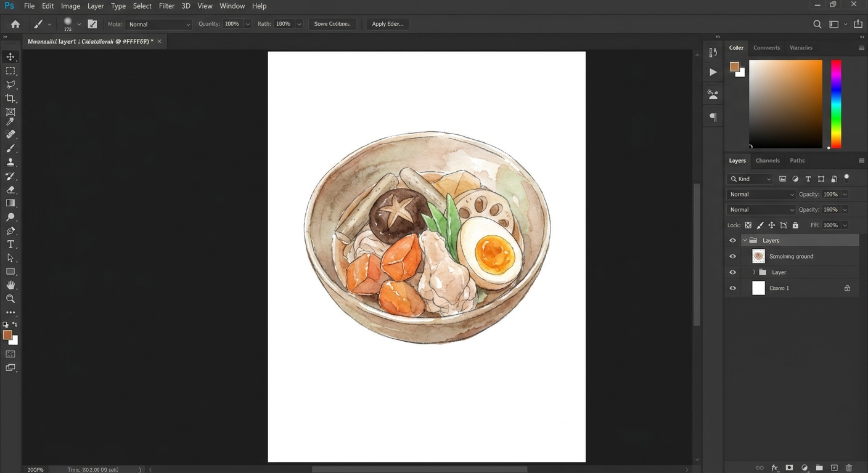This screenshot has width=868, height=473.
Task: Select the Horizontal Type tool
Action: click(x=10, y=245)
